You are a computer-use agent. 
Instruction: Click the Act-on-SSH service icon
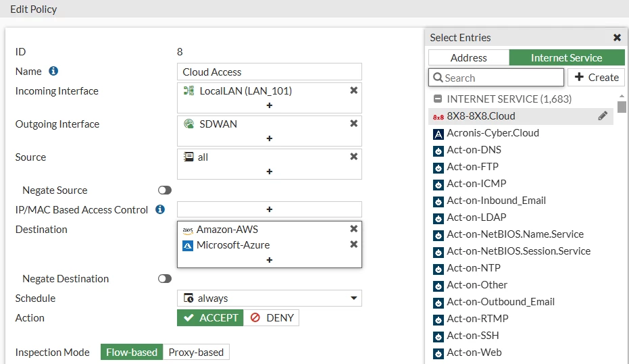[x=438, y=336]
